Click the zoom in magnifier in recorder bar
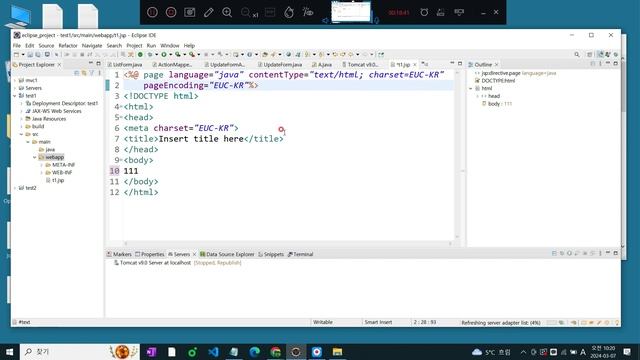This screenshot has width=640, height=360. pos(227,12)
